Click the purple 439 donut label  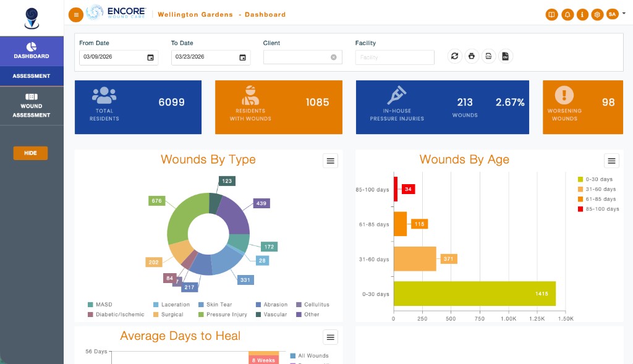[261, 203]
